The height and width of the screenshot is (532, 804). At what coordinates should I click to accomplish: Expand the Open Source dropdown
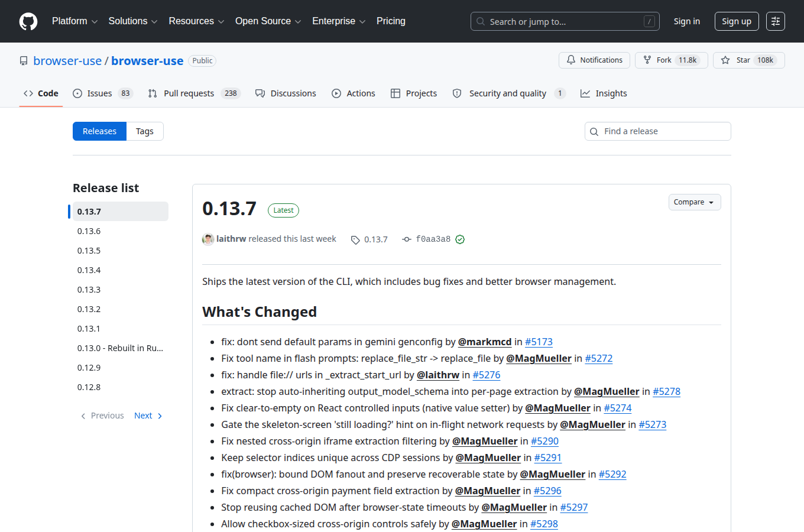268,21
